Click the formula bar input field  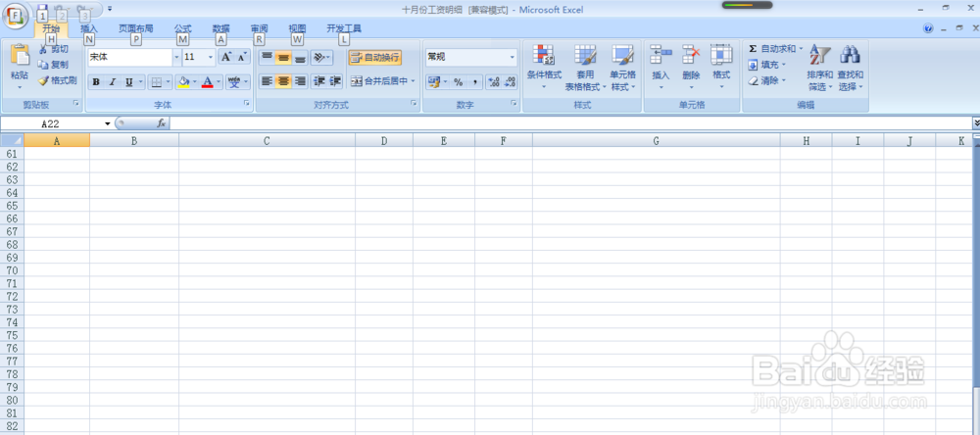570,123
